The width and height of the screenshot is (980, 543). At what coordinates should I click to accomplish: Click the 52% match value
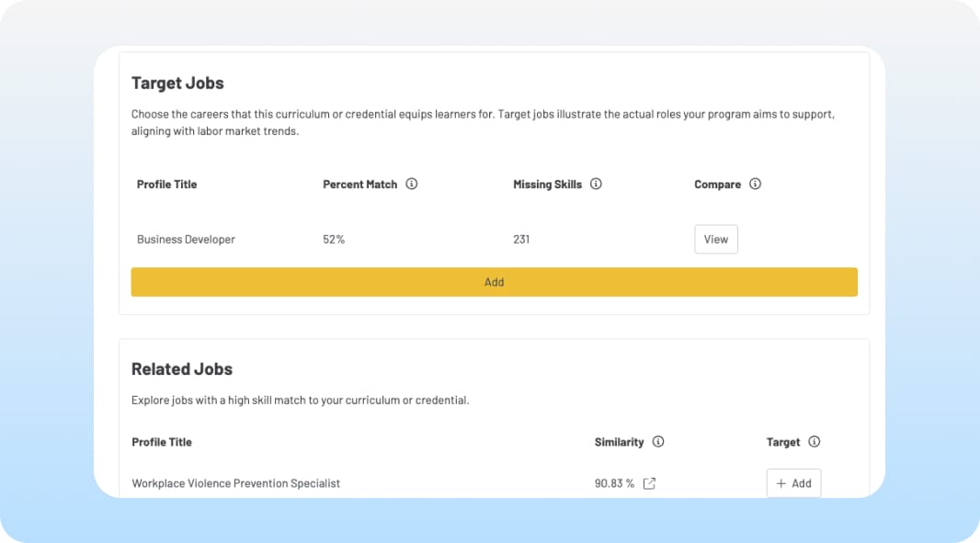pos(334,240)
